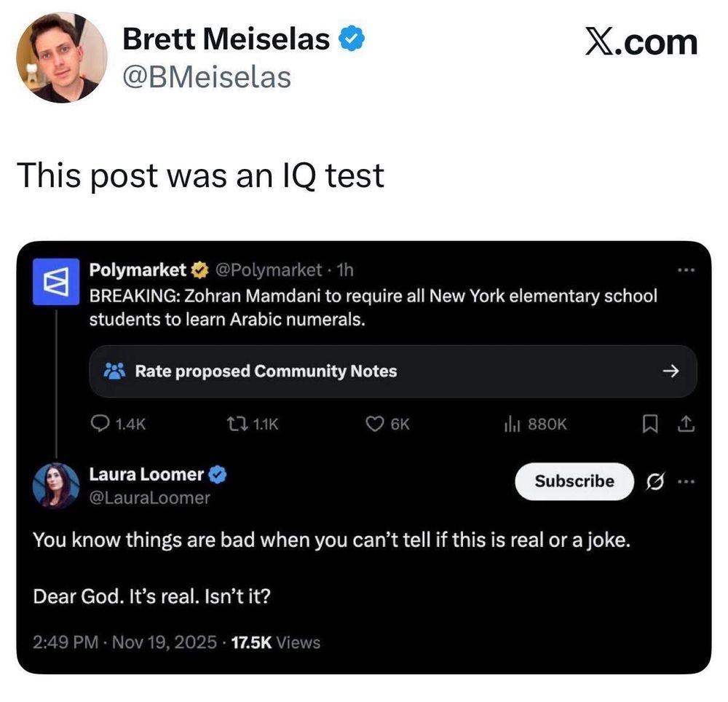Open Rate proposed Community Notes arrow
Viewport: 728px width, 702px height.
click(670, 371)
